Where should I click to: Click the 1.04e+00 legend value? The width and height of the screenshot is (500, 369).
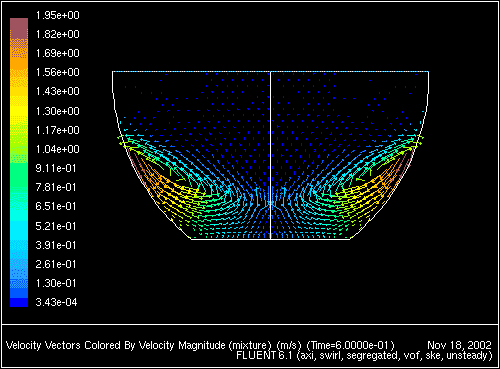(58, 149)
